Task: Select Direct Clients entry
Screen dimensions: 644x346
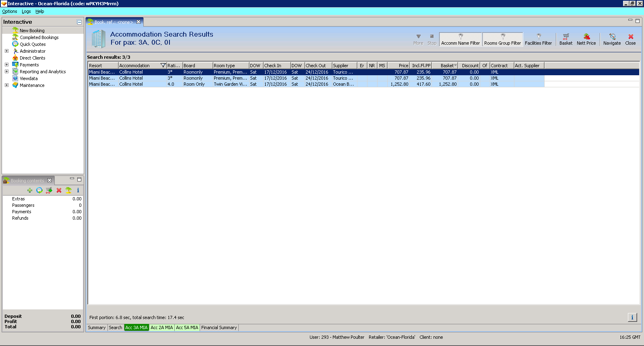Action: (x=32, y=58)
